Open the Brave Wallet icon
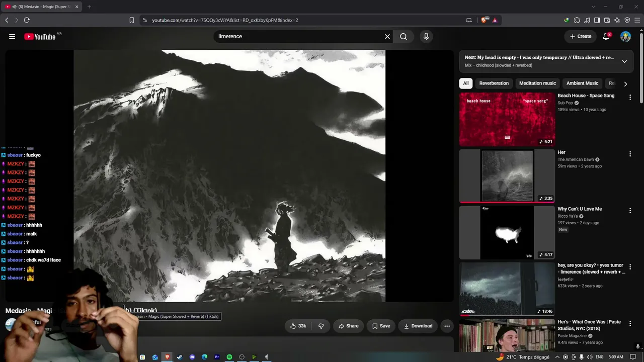This screenshot has height=362, width=644. [607, 20]
